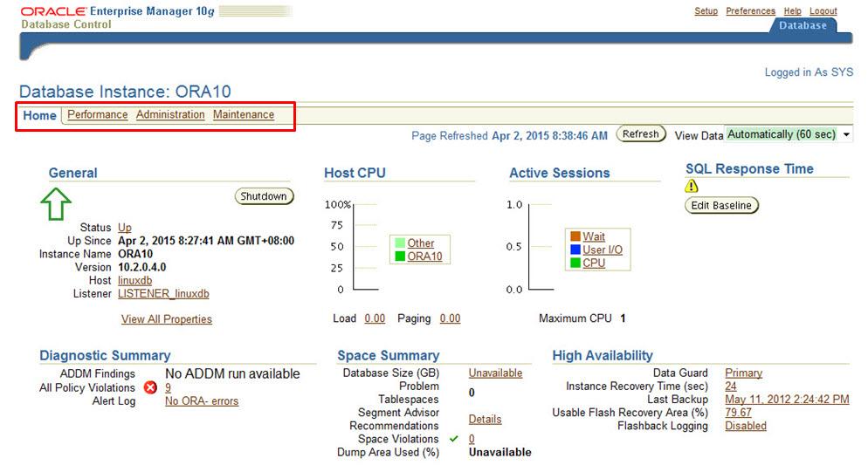This screenshot has height=472, width=868.
Task: Open the Last Backup date link
Action: (787, 400)
